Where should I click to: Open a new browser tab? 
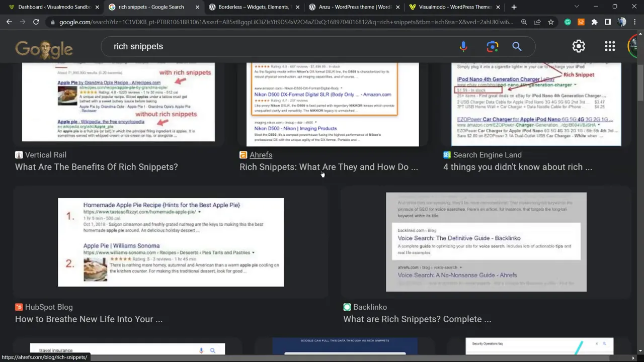(514, 7)
